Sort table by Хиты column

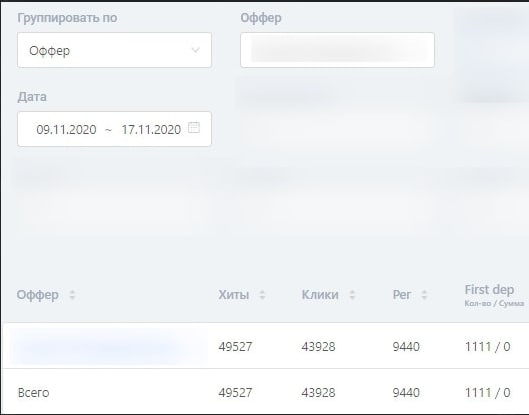pos(262,295)
